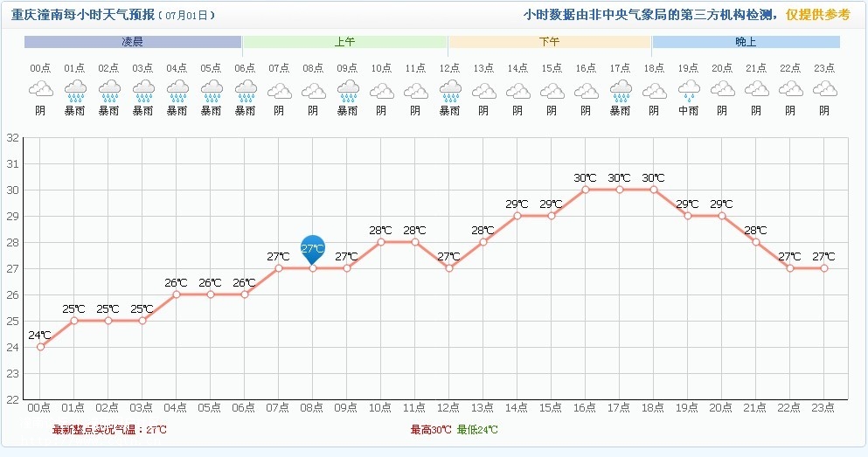Viewport: 868px width, 457px height.
Task: Click the 01点 heavy rain icon
Action: [x=75, y=91]
